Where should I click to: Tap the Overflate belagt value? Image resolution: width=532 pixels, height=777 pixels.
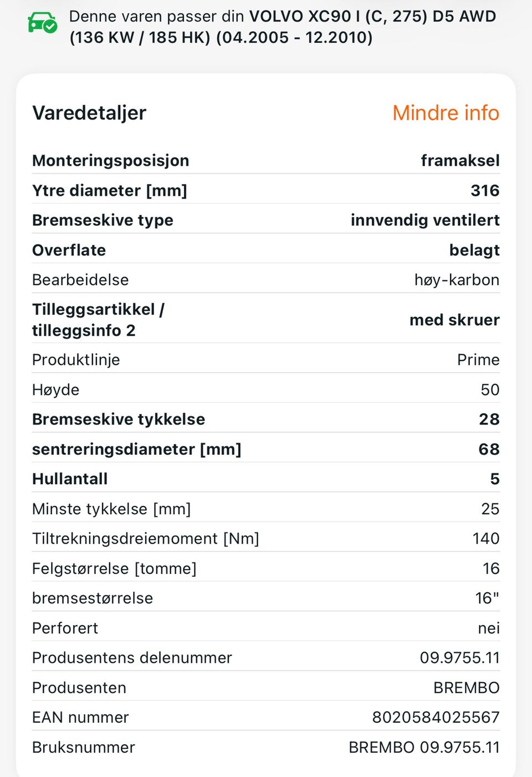coord(474,250)
